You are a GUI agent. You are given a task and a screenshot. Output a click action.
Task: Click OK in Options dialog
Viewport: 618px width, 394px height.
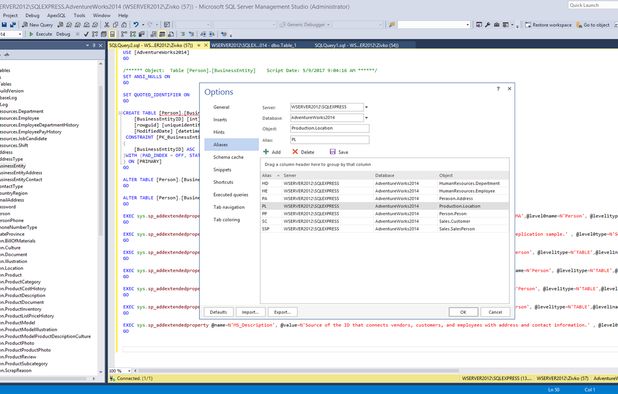pyautogui.click(x=463, y=312)
